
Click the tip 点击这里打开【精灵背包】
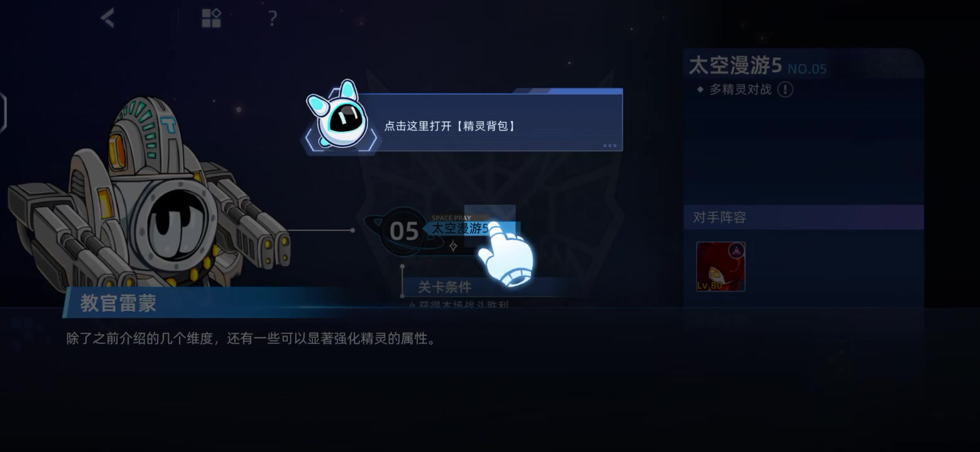coord(450,126)
